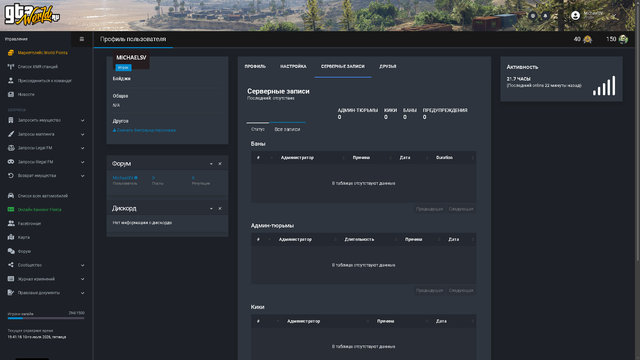This screenshot has height=360, width=640.
Task: Select the Серверные записи tab
Action: [343, 67]
